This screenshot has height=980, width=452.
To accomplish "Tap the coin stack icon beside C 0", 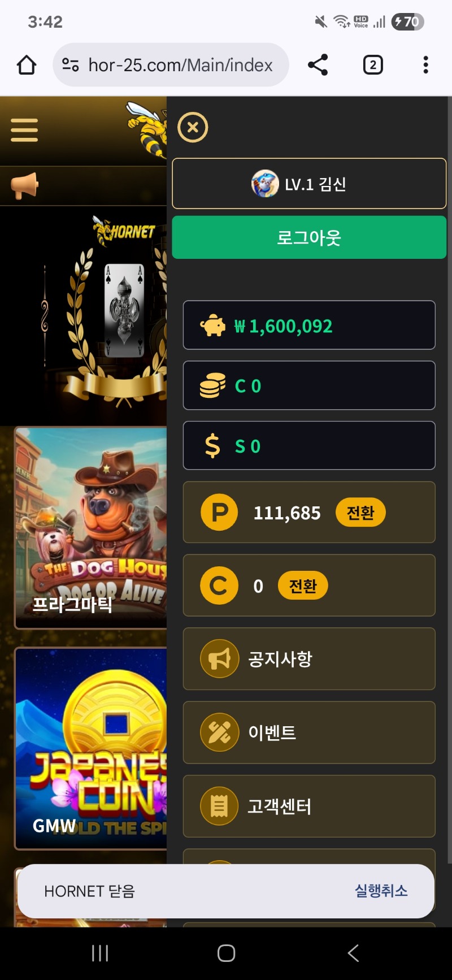I will (212, 386).
